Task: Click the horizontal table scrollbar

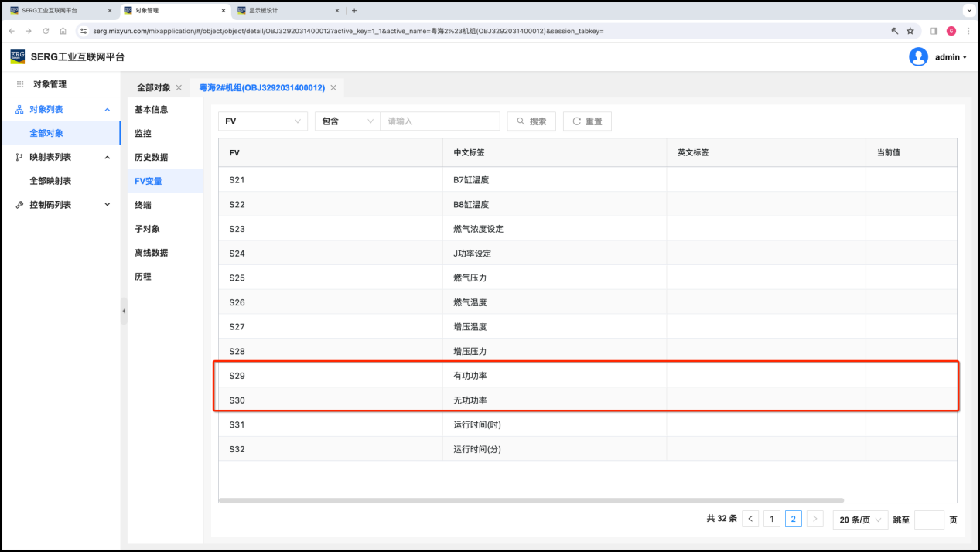Action: 531,500
